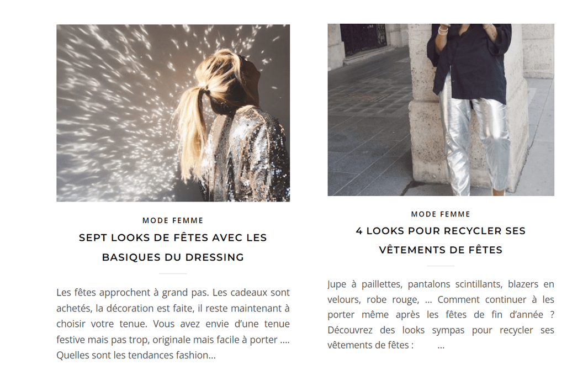This screenshot has width=588, height=370.
Task: Click excerpt line starting "Jupe à paillettes"
Action: (x=441, y=284)
